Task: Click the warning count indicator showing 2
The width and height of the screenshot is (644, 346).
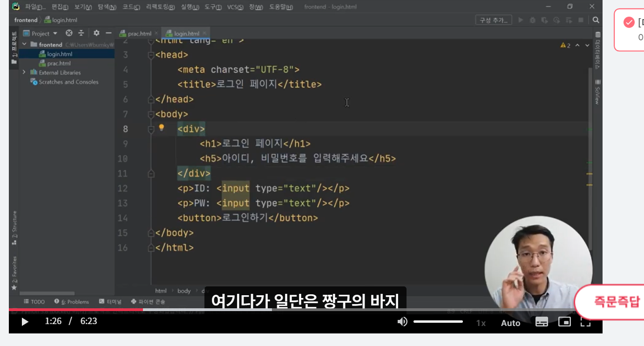Action: (565, 46)
